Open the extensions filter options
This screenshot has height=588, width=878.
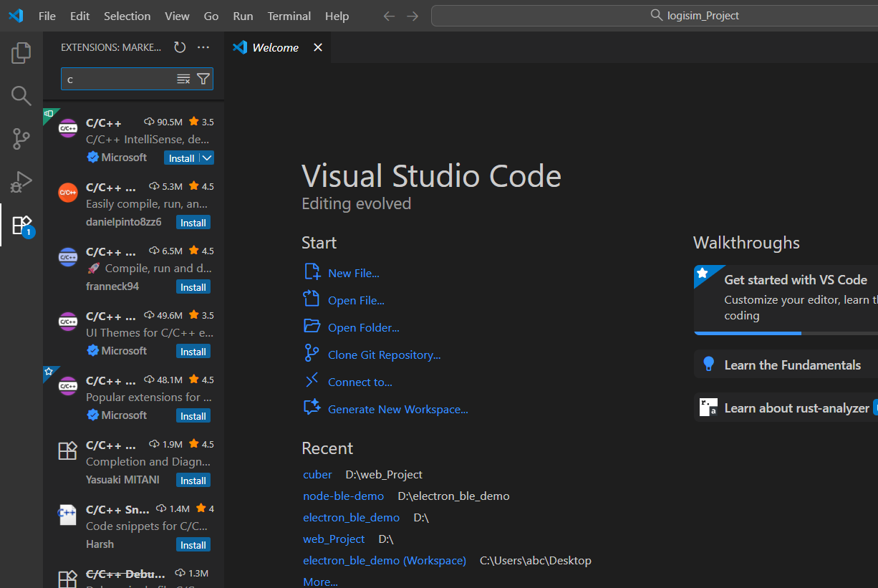click(203, 79)
